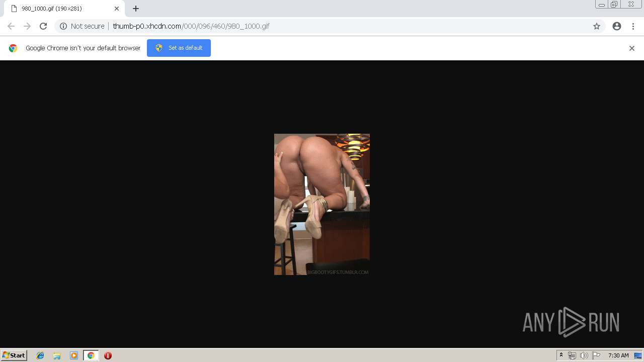Click the browser Back arrow
The image size is (644, 362).
(x=11, y=26)
